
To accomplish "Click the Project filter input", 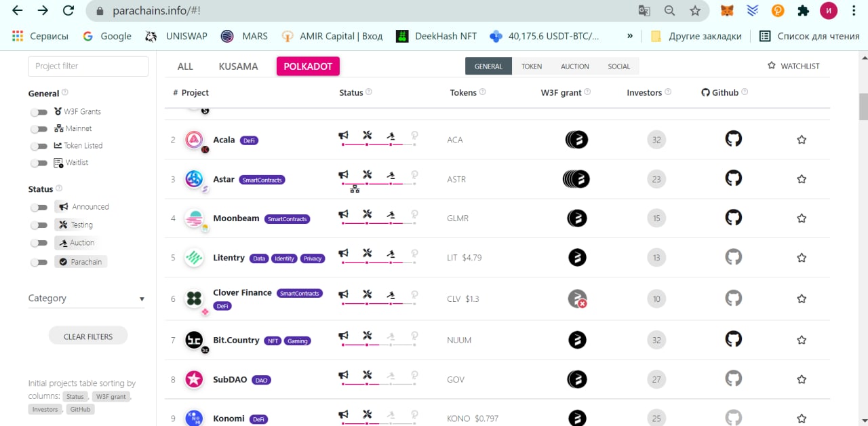I will (x=88, y=66).
